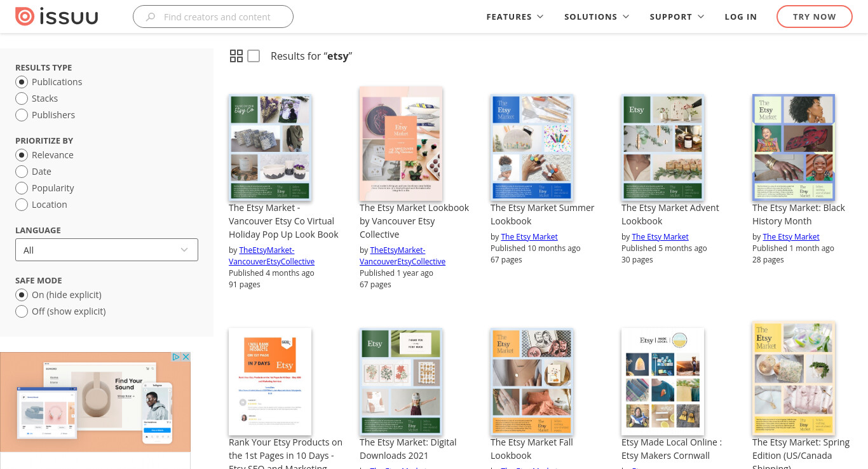868x469 pixels.
Task: Expand the Features menu
Action: 515,17
